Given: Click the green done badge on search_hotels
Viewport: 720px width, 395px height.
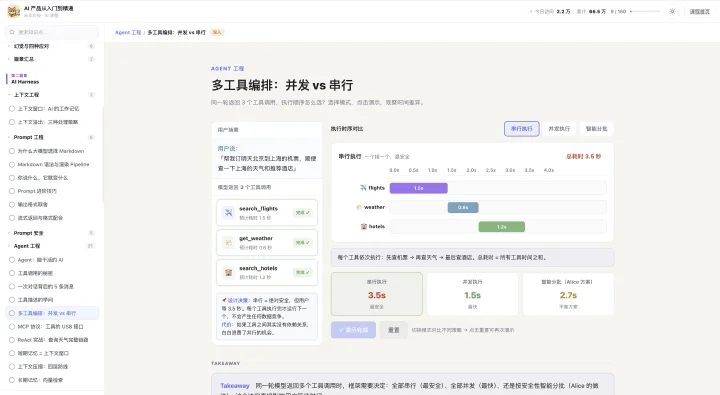Looking at the screenshot, I should (x=302, y=272).
